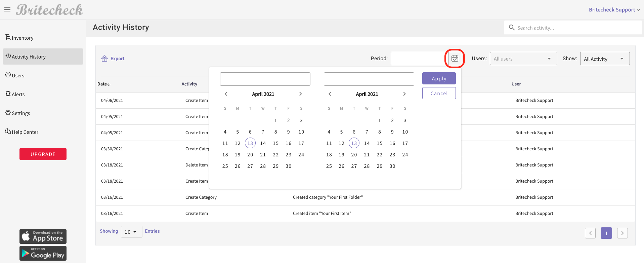Select April 20 in the left calendar
Screen dimensions: 644x263
[250, 155]
